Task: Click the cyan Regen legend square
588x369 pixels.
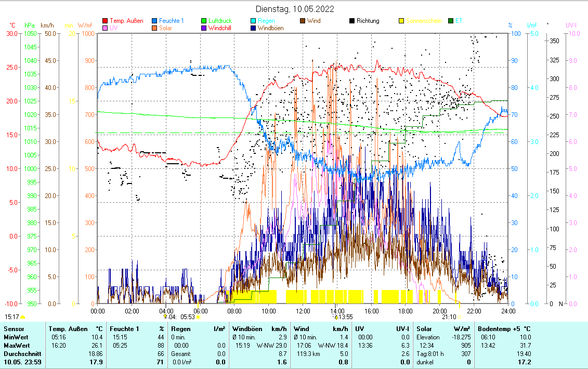Action: pos(253,21)
